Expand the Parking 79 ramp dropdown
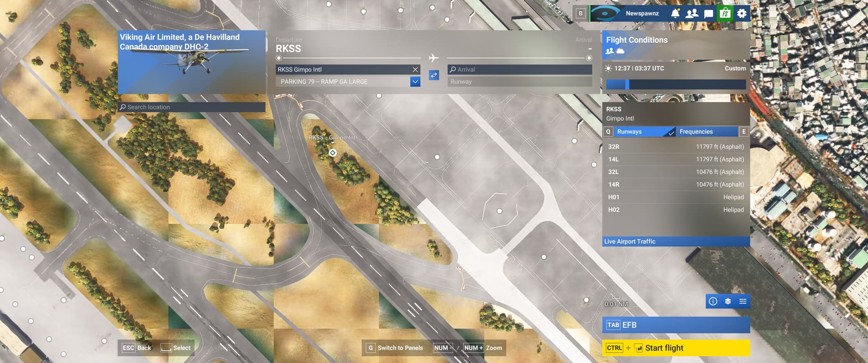The width and height of the screenshot is (868, 363). (x=415, y=82)
